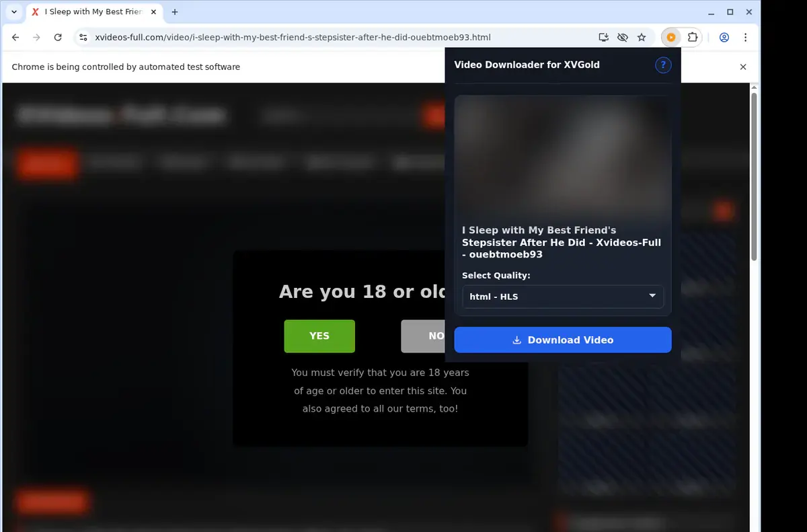Select the I Sleep with My Best Friend tab
The height and width of the screenshot is (532, 807).
coord(93,12)
